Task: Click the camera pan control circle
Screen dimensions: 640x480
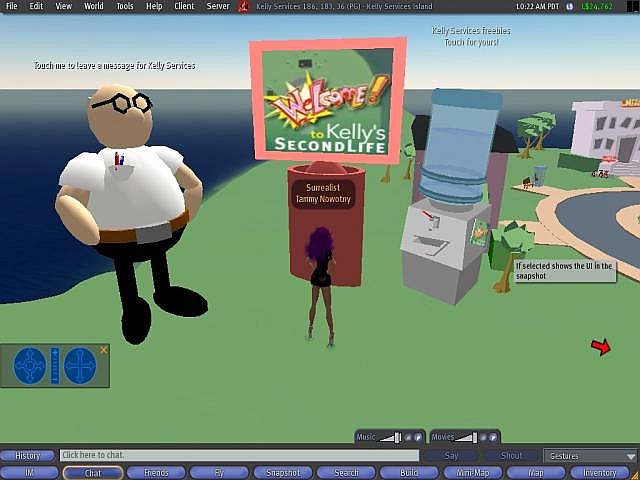Action: click(80, 365)
